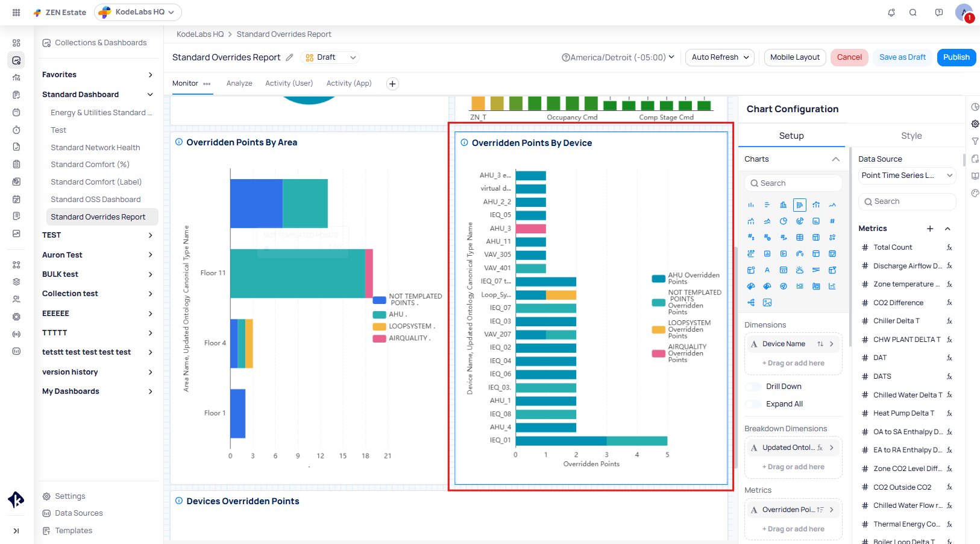Click the help chat icon in header
The height and width of the screenshot is (544, 980).
pos(938,13)
